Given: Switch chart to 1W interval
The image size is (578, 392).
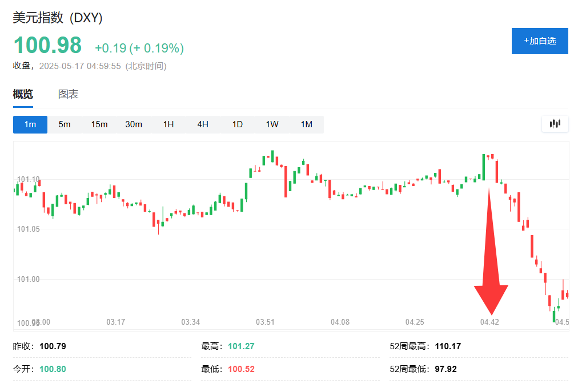Looking at the screenshot, I should click(x=272, y=124).
